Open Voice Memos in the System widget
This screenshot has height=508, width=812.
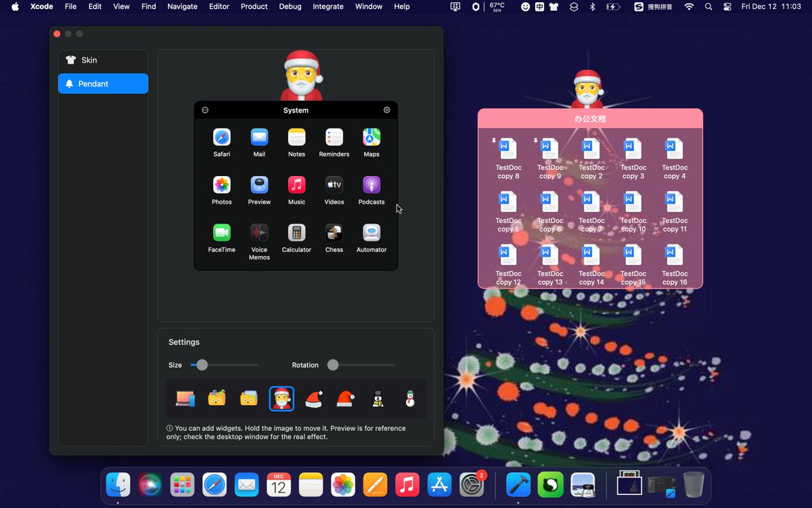[259, 233]
